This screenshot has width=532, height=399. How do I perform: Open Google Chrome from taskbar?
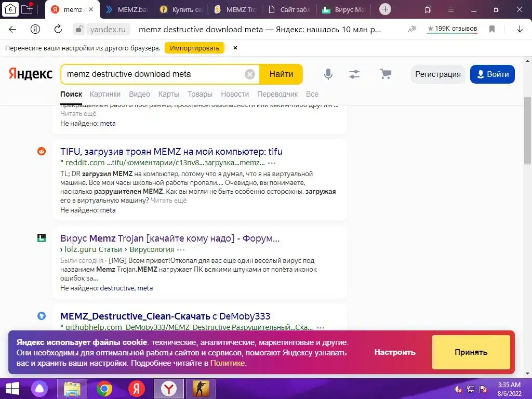pos(104,389)
